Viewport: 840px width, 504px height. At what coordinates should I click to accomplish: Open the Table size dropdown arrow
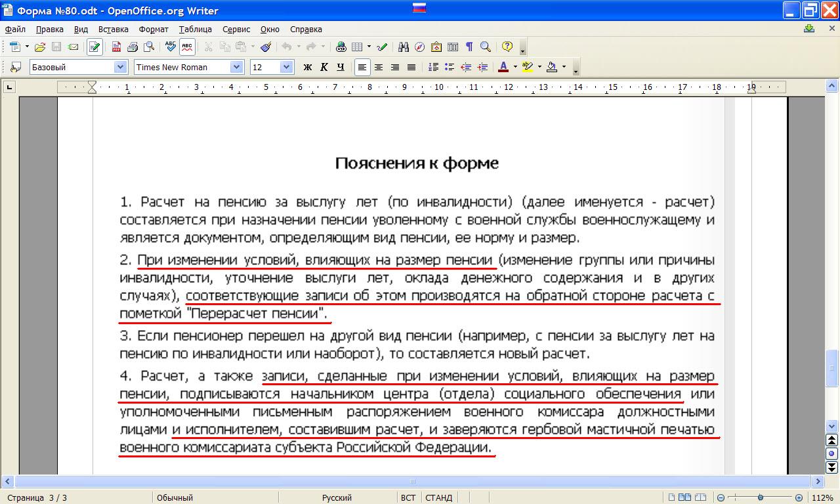click(369, 47)
